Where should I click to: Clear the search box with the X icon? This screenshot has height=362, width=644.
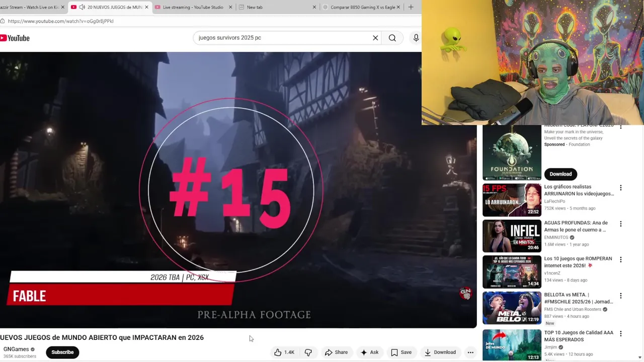tap(375, 38)
